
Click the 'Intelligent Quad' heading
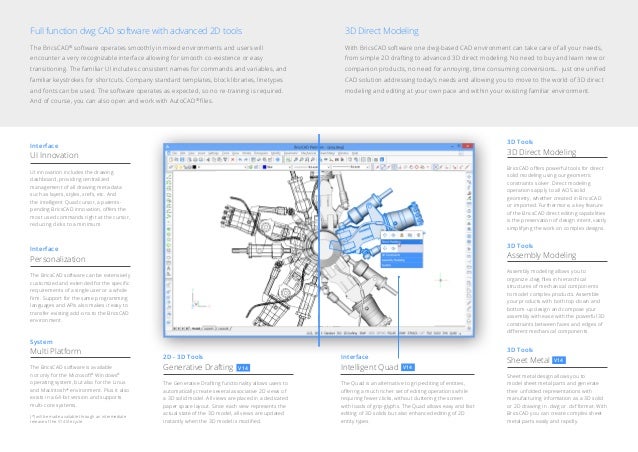(369, 367)
